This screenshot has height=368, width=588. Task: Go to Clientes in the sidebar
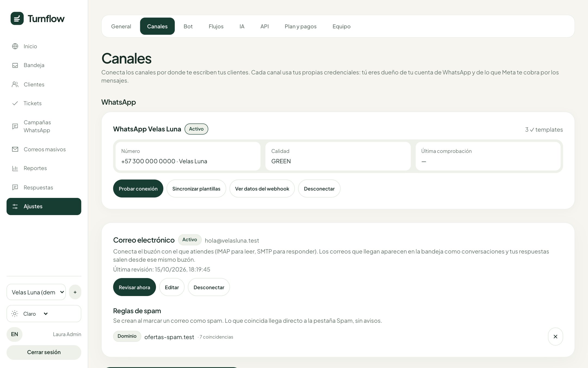tap(44, 85)
